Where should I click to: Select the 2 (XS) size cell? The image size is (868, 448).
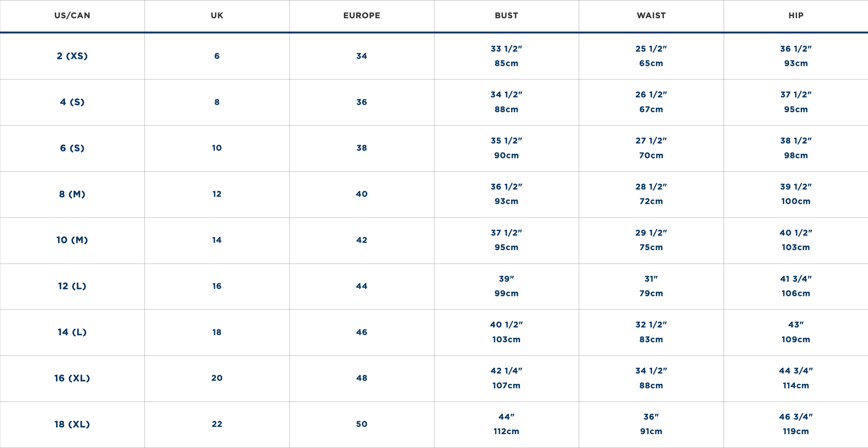(x=72, y=56)
